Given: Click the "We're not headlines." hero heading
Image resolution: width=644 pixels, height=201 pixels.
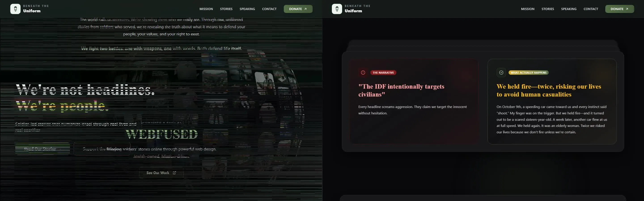Looking at the screenshot, I should click(x=85, y=90).
